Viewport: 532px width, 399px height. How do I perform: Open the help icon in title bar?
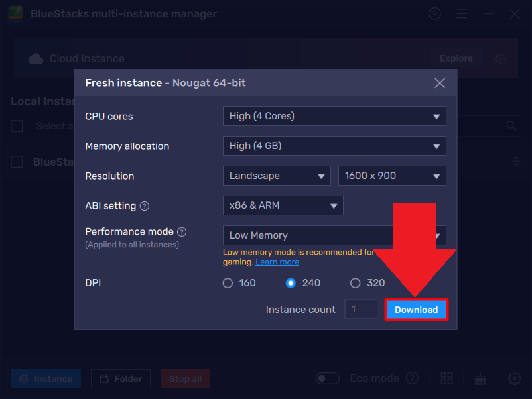pyautogui.click(x=434, y=14)
